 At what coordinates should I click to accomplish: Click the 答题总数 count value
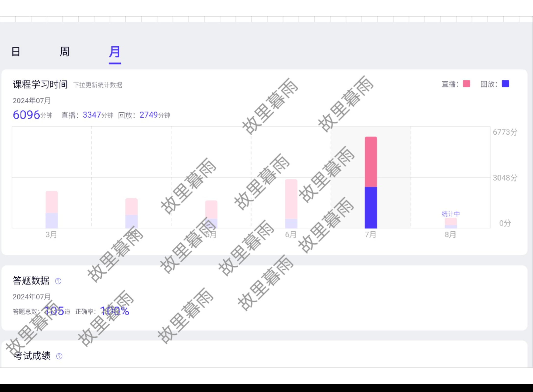tap(54, 311)
